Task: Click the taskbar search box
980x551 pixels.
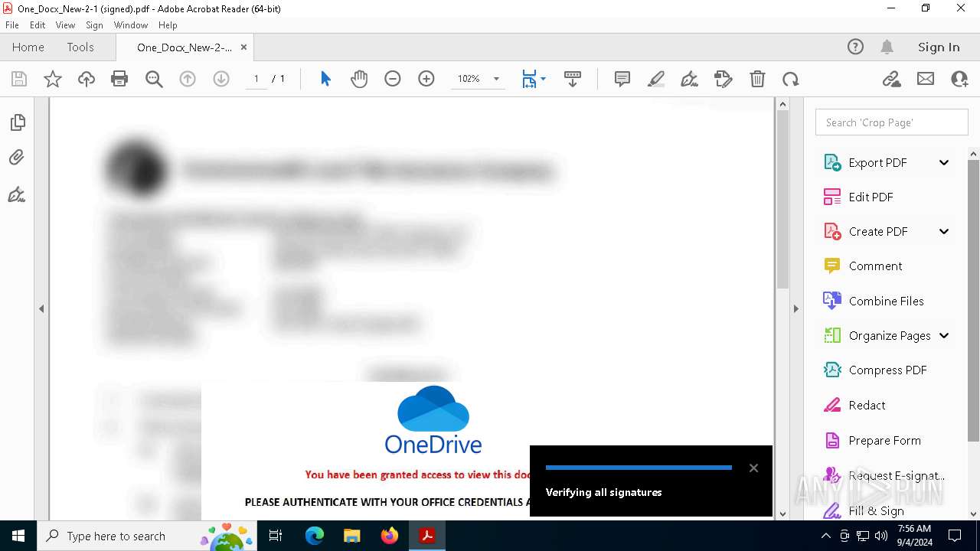Action: pyautogui.click(x=147, y=536)
